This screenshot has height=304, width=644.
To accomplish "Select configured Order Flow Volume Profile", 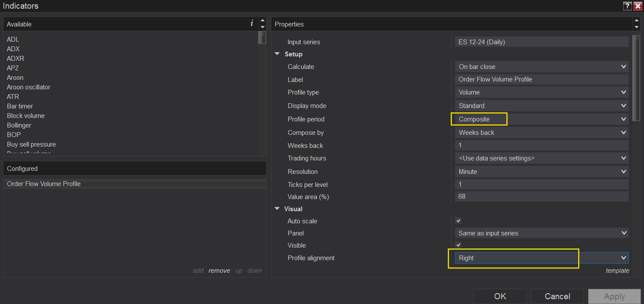I will [44, 184].
